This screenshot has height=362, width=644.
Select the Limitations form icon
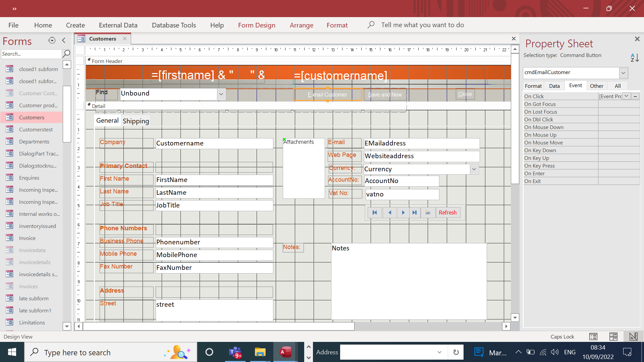(x=9, y=322)
